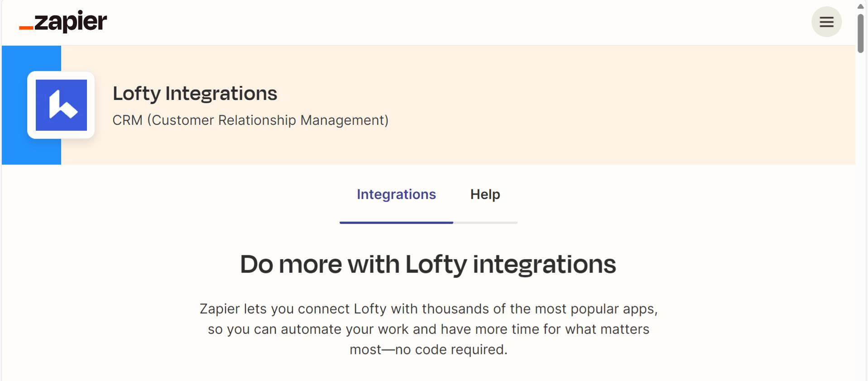Viewport: 868px width, 381px height.
Task: Click the "Do more with Lofty integrations" heading
Action: click(x=427, y=264)
